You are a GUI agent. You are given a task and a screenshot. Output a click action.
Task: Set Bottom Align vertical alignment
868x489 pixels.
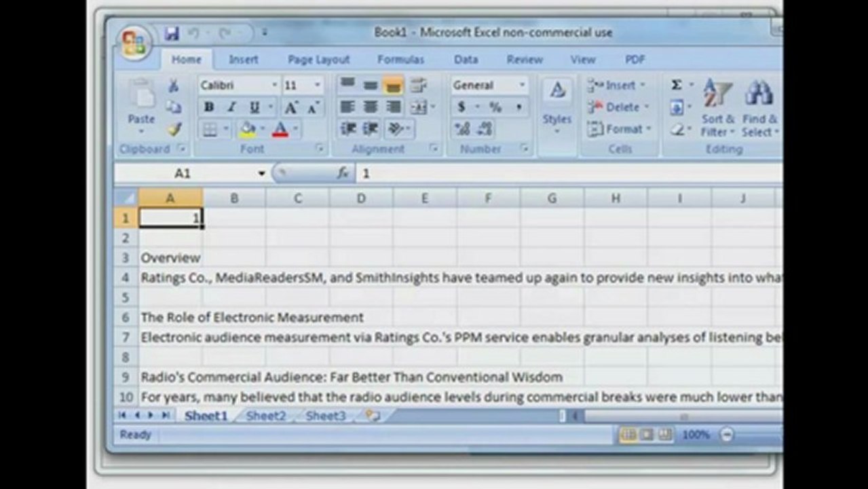(x=394, y=85)
